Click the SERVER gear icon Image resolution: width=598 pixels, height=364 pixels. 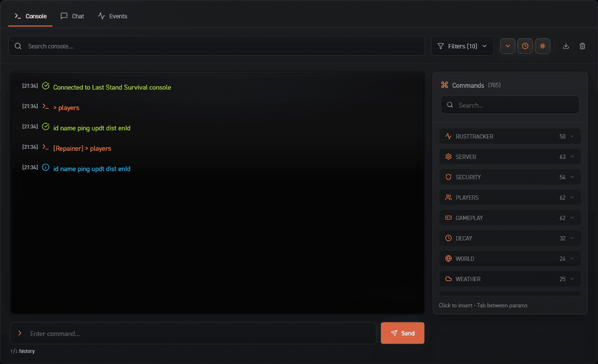(448, 157)
